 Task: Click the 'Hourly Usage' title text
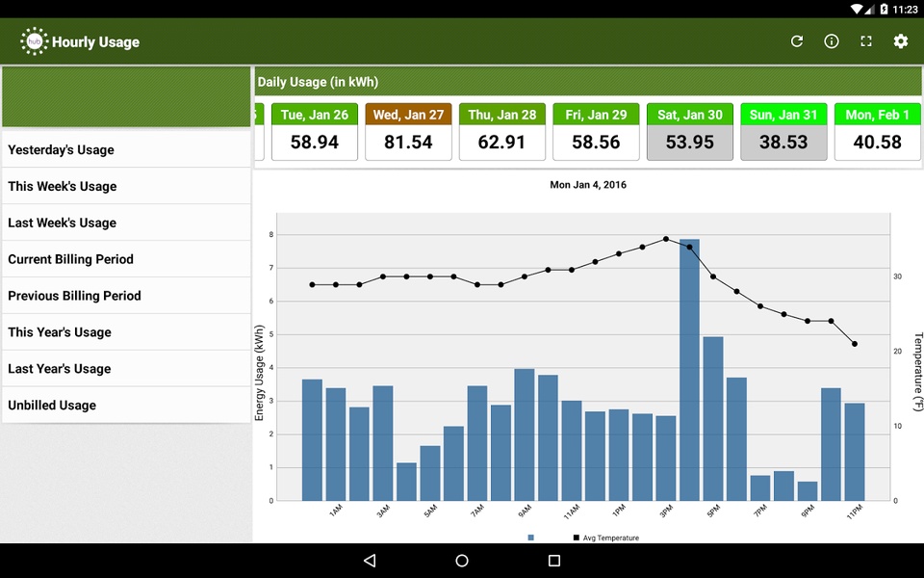coord(95,41)
